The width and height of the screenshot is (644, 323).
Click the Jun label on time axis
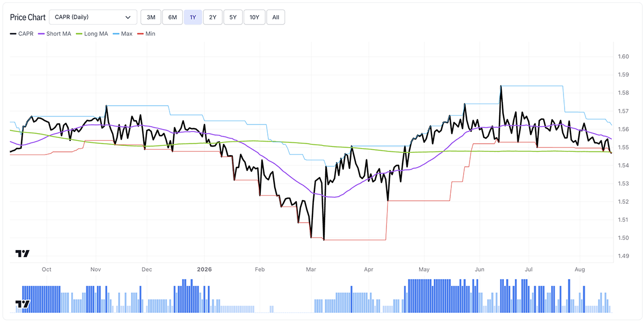click(480, 269)
